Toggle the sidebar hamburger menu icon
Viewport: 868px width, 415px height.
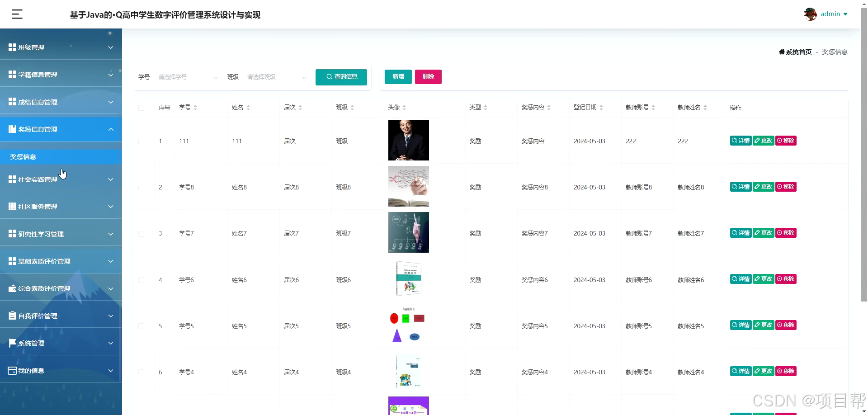coord(17,14)
